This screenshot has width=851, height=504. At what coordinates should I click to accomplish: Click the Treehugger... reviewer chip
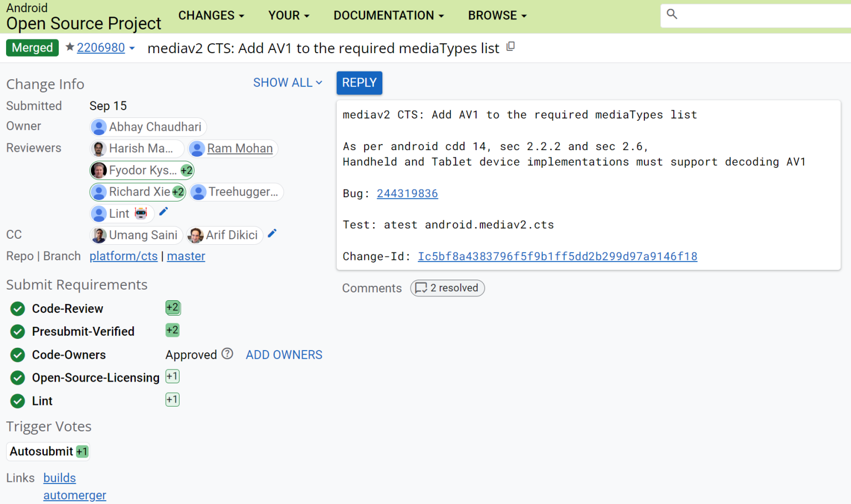[x=237, y=192]
